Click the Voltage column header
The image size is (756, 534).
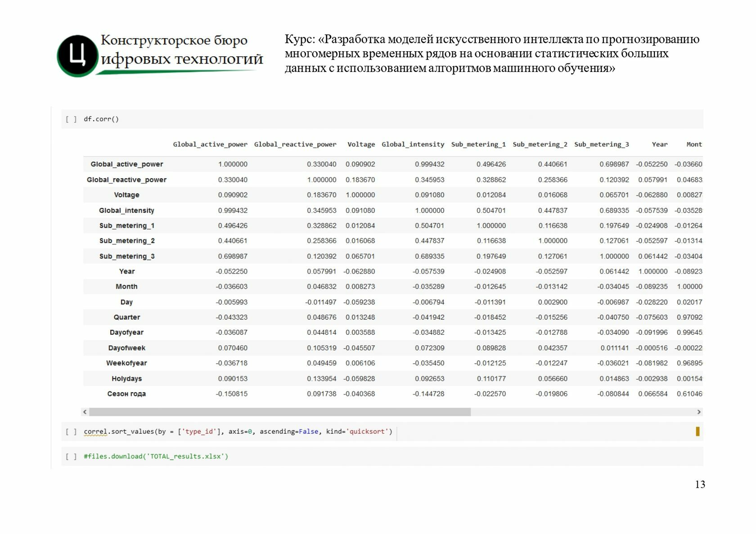click(x=361, y=144)
